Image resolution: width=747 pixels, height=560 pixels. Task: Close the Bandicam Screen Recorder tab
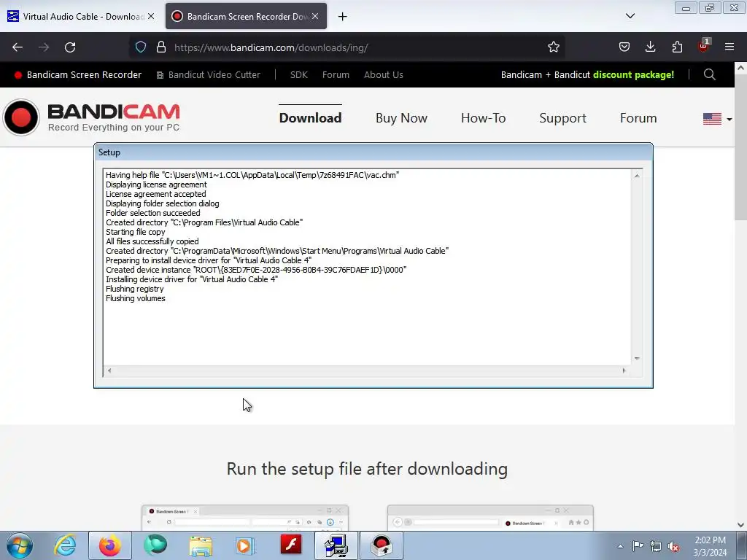[315, 16]
